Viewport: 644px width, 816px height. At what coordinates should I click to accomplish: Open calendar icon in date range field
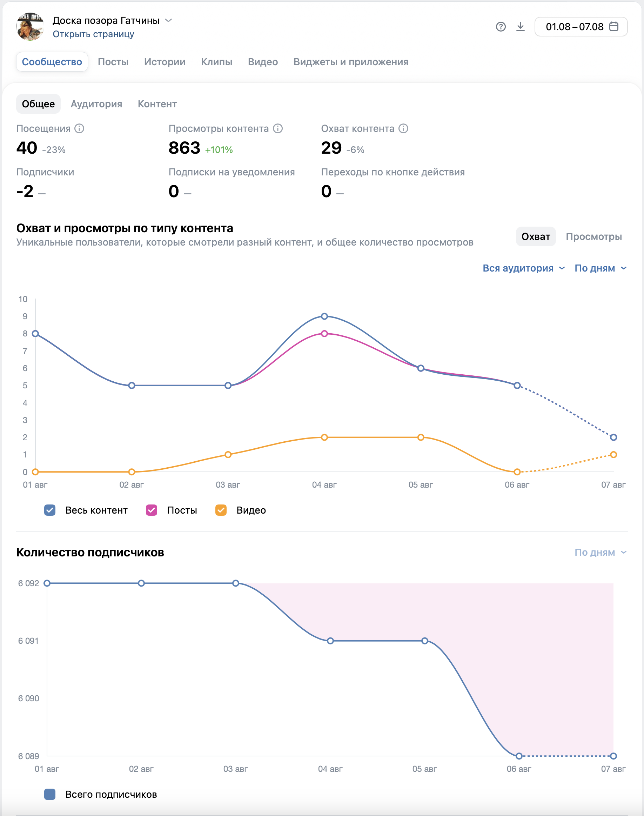(x=614, y=26)
